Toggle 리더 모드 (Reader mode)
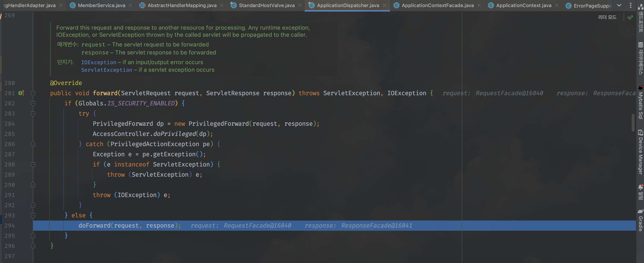644x263 pixels. click(x=607, y=17)
